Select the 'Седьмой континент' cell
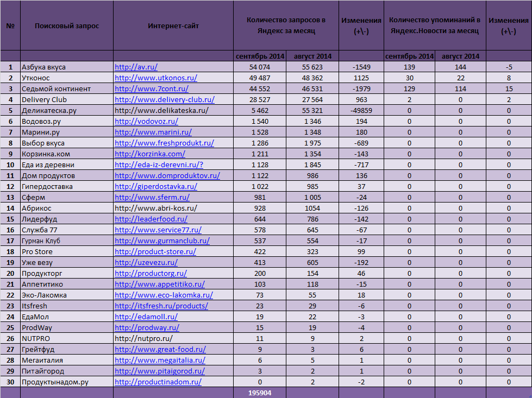This screenshot has width=532, height=398. point(67,89)
